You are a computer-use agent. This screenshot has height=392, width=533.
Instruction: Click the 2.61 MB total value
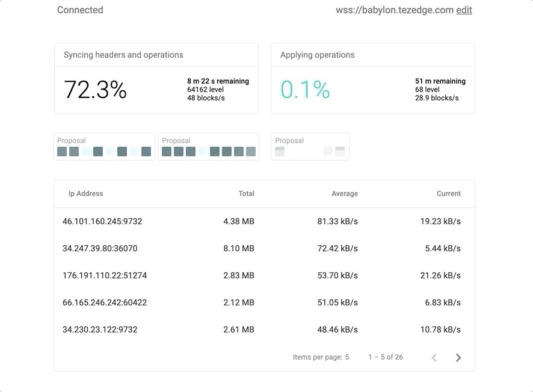click(x=239, y=329)
